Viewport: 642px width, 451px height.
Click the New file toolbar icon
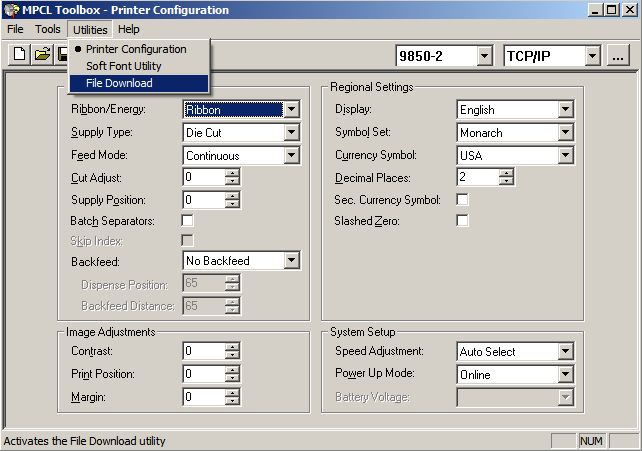[19, 54]
